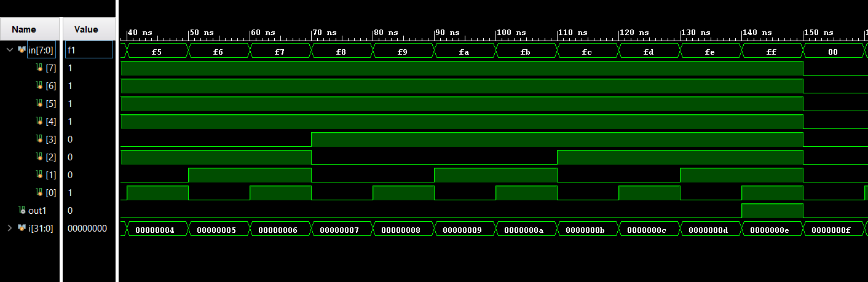Select the bit [5] signal icon
This screenshot has height=282, width=868.
coord(40,103)
